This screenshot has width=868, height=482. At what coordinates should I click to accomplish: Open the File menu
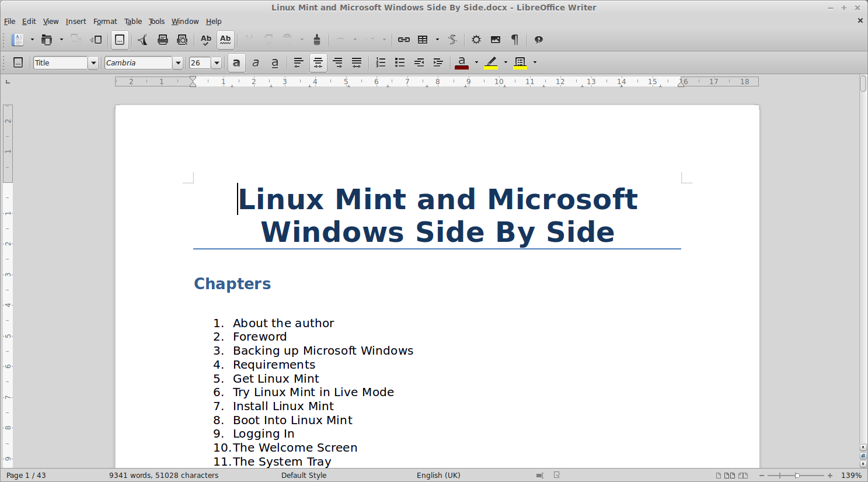point(10,22)
